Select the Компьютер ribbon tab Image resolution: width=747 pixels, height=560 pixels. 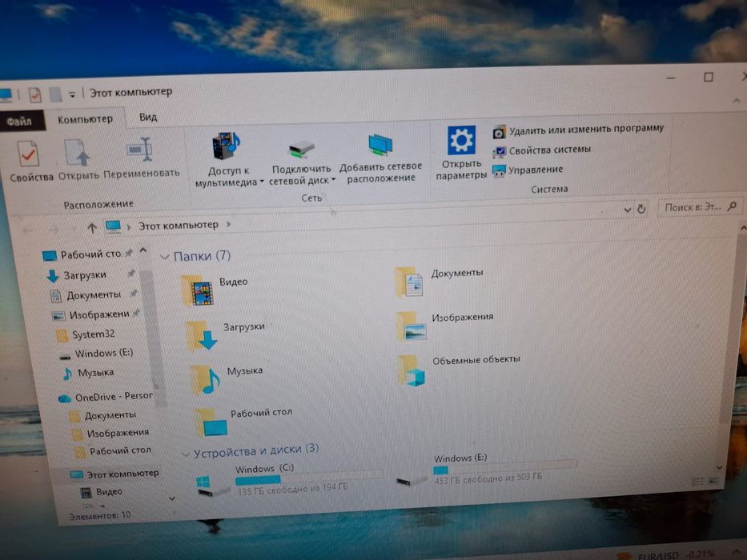pos(86,118)
